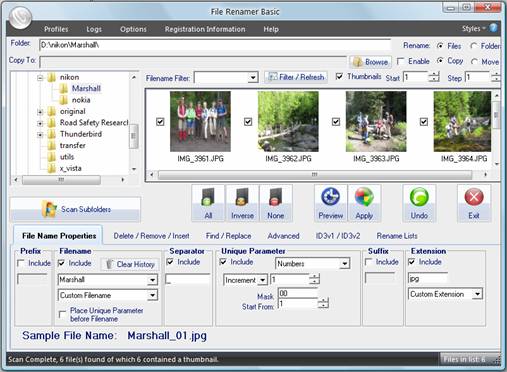Switch to the Find / Replace tab
This screenshot has height=372, width=507.
[x=228, y=236]
